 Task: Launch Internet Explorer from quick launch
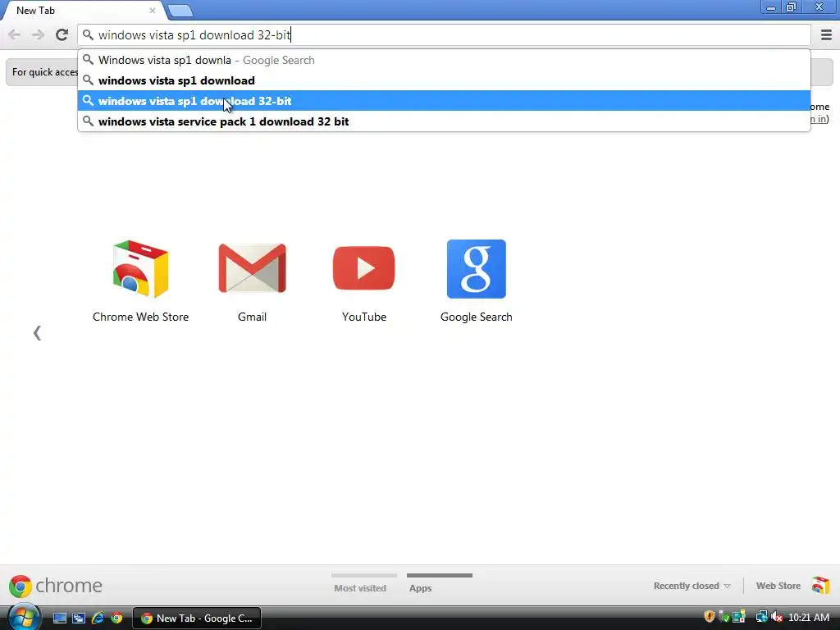point(98,618)
